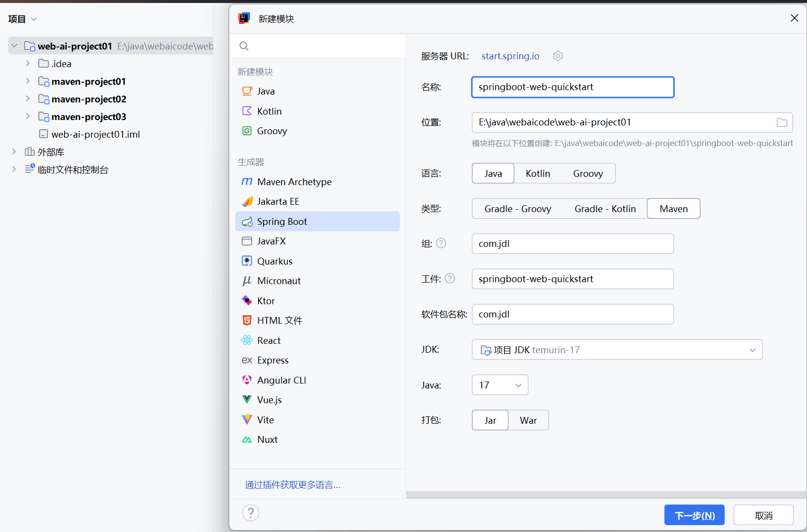The image size is (807, 532).
Task: Click the React atom icon
Action: coord(247,340)
